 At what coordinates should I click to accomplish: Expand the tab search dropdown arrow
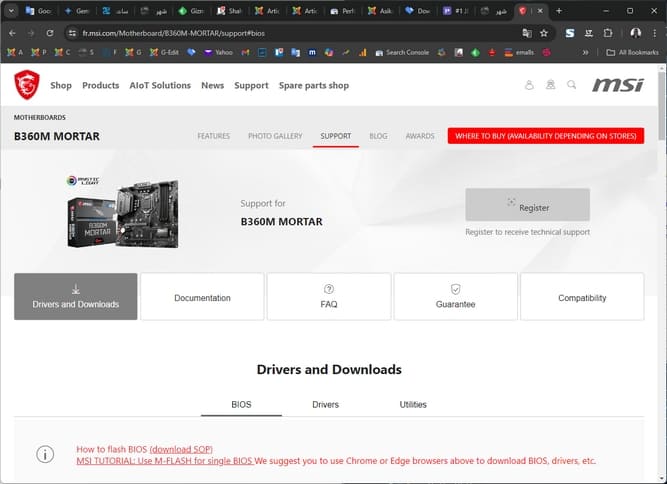11,11
